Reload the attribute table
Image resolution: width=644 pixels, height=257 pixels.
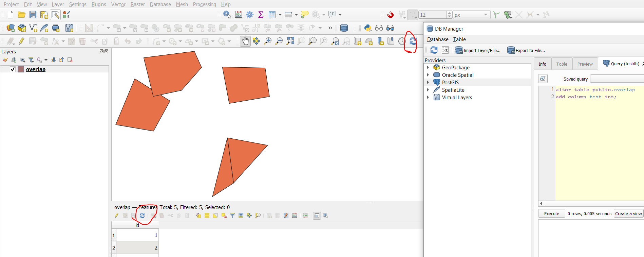(x=142, y=216)
